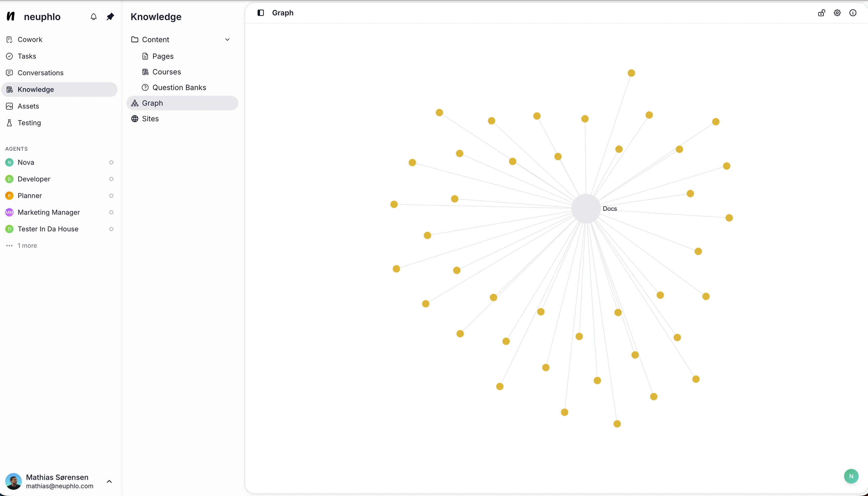Open the notifications bell
This screenshot has height=496, width=868.
[94, 16]
